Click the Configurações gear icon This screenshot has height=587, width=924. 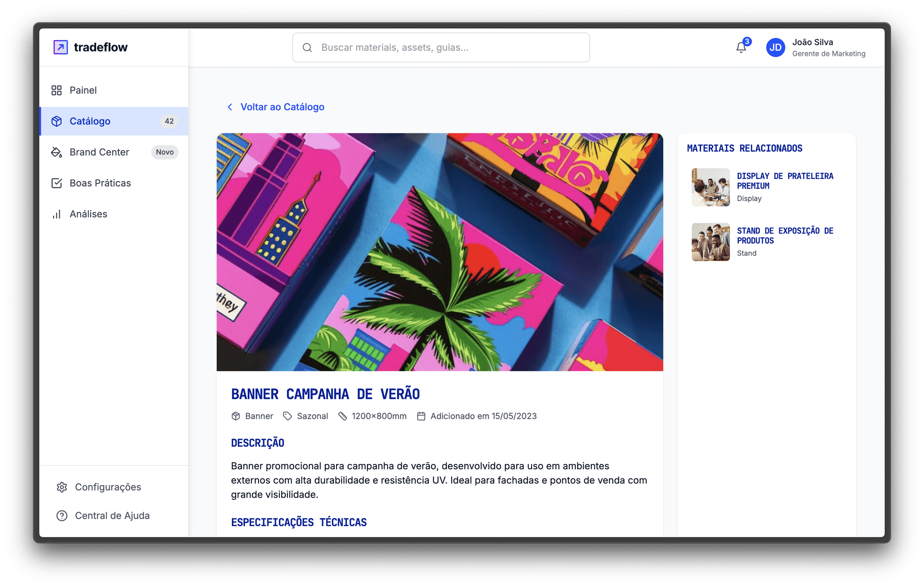point(62,487)
